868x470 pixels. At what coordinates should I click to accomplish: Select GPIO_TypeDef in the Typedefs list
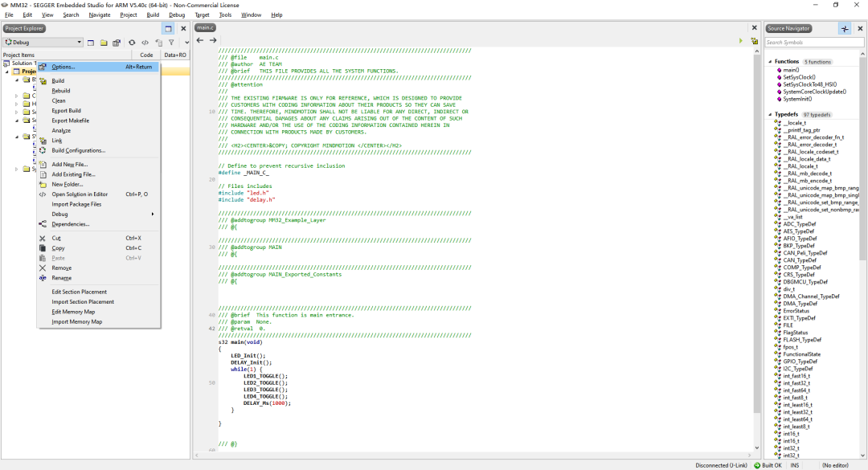tap(800, 362)
